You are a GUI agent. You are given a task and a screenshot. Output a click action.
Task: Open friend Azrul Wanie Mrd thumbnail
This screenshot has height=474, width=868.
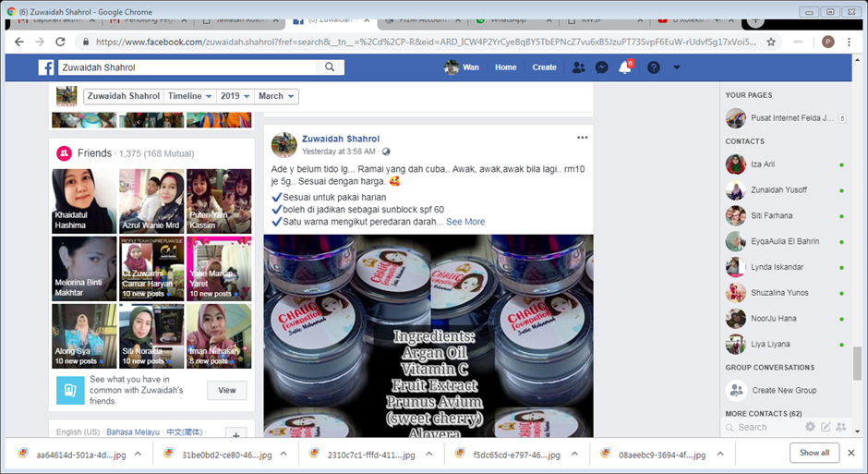[151, 201]
